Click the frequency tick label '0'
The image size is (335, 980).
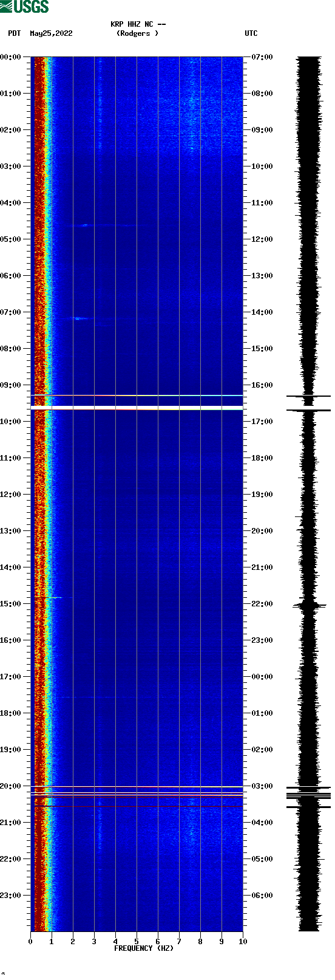pyautogui.click(x=30, y=942)
